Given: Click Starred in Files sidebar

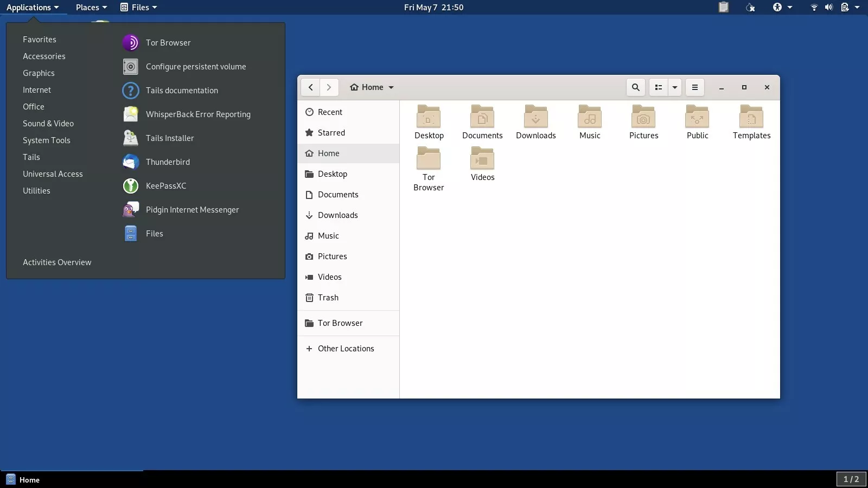Looking at the screenshot, I should (348, 133).
